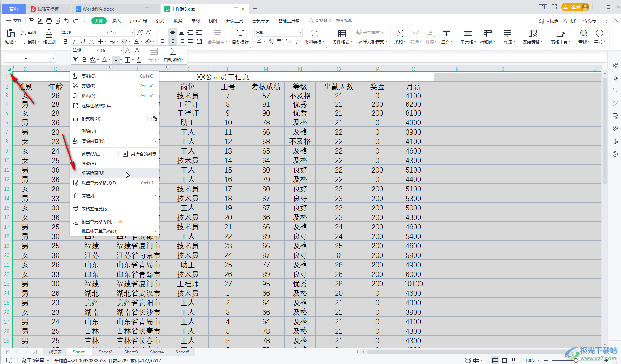Open mini toolbar font size dropdown

[121, 51]
